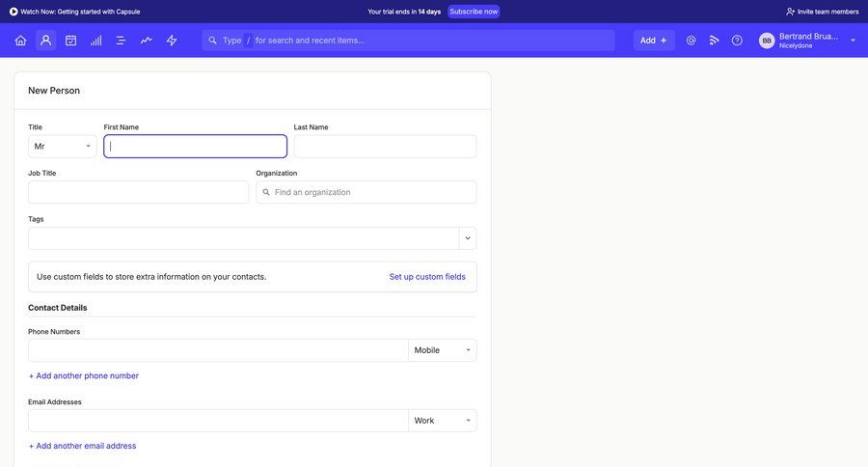868x467 pixels.
Task: Open the calendar tasks icon
Action: tap(70, 41)
